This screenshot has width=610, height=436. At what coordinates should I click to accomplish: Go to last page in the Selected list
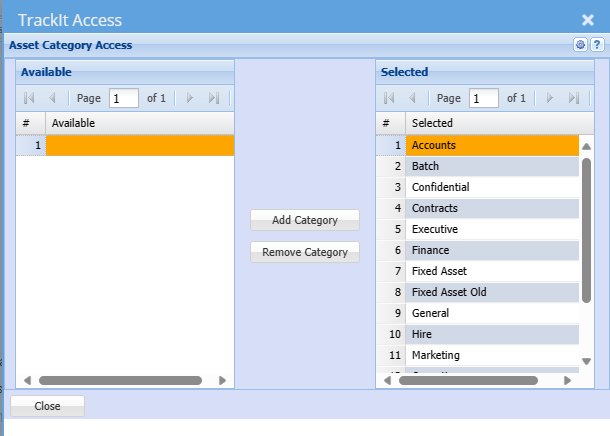click(574, 98)
